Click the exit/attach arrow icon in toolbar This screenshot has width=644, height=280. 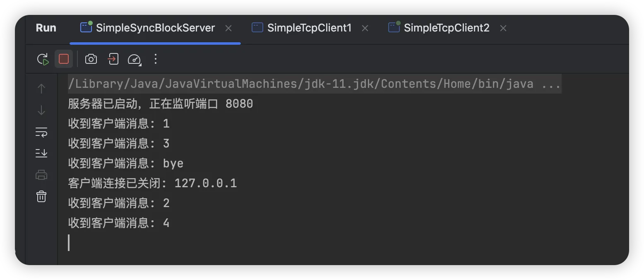click(x=113, y=59)
